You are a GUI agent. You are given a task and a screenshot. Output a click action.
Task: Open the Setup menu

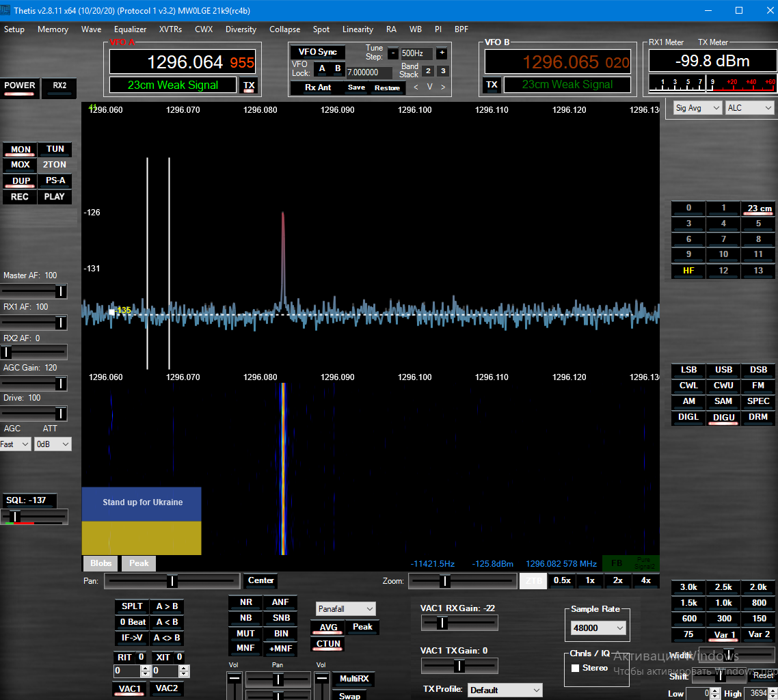14,29
